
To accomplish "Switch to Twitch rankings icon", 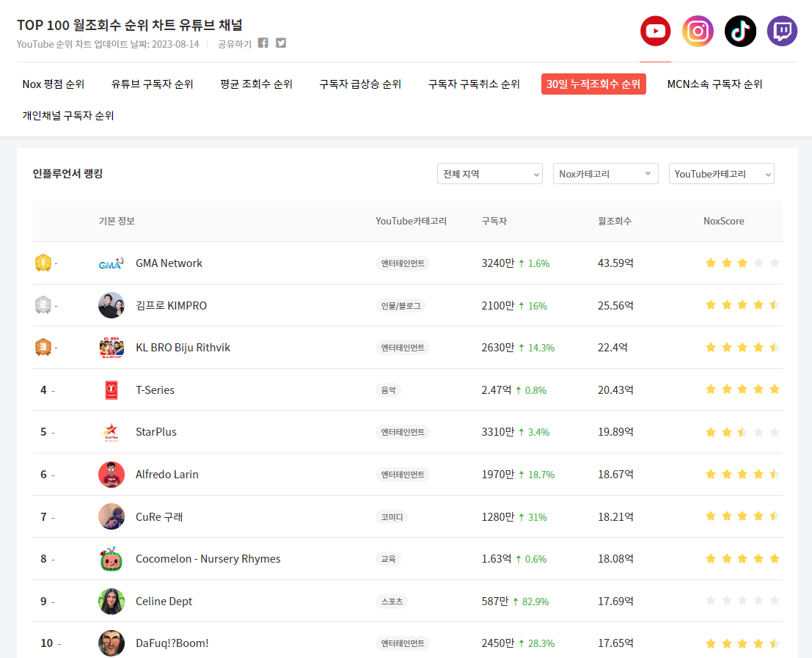I will [782, 31].
